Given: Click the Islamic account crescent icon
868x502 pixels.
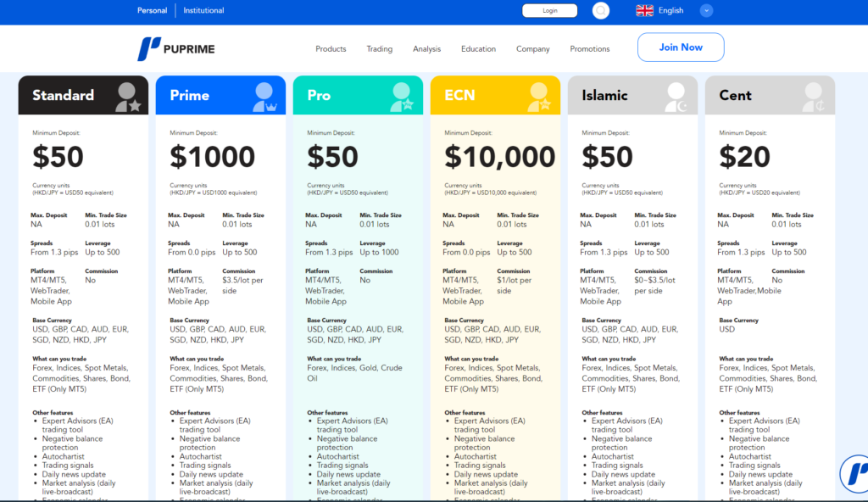Looking at the screenshot, I should point(676,97).
